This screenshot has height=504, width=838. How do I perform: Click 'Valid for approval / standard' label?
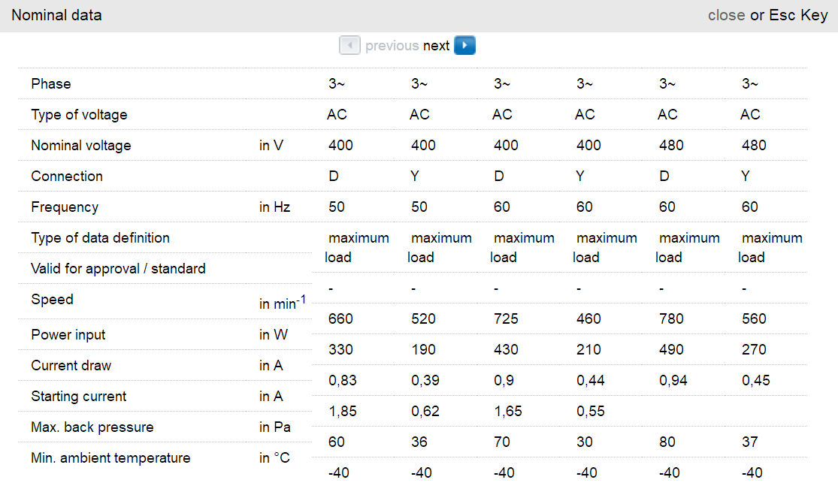tap(118, 269)
